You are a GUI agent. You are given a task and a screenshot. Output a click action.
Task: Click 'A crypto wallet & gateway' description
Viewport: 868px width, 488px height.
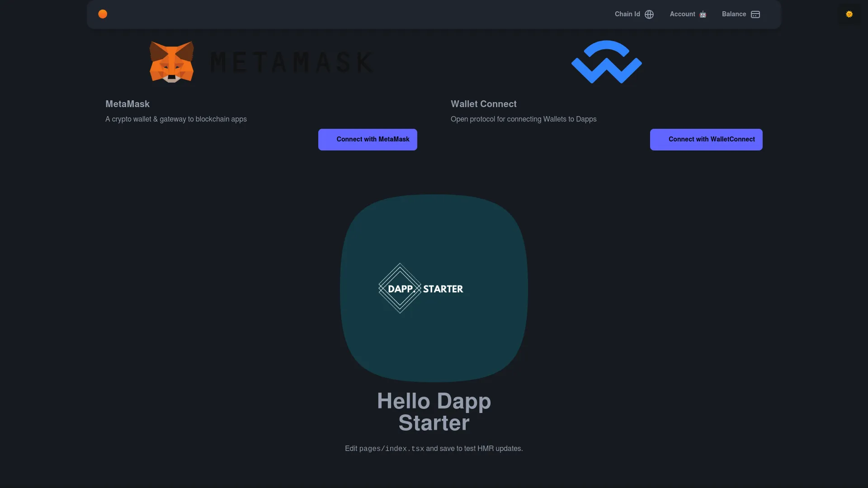pos(176,119)
